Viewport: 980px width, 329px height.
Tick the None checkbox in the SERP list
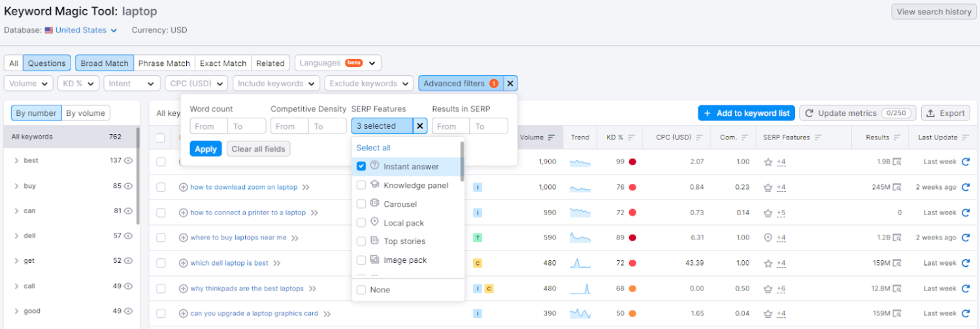click(361, 290)
